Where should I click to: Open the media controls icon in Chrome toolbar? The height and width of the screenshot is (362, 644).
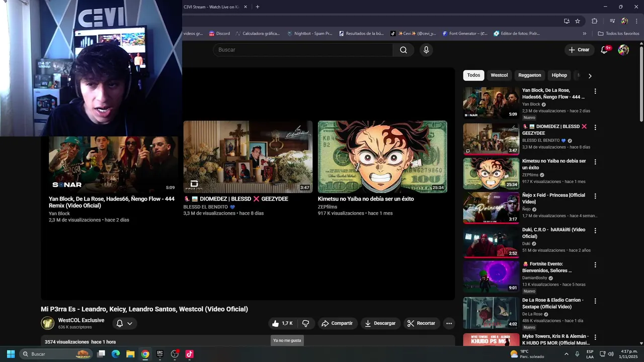click(x=612, y=21)
